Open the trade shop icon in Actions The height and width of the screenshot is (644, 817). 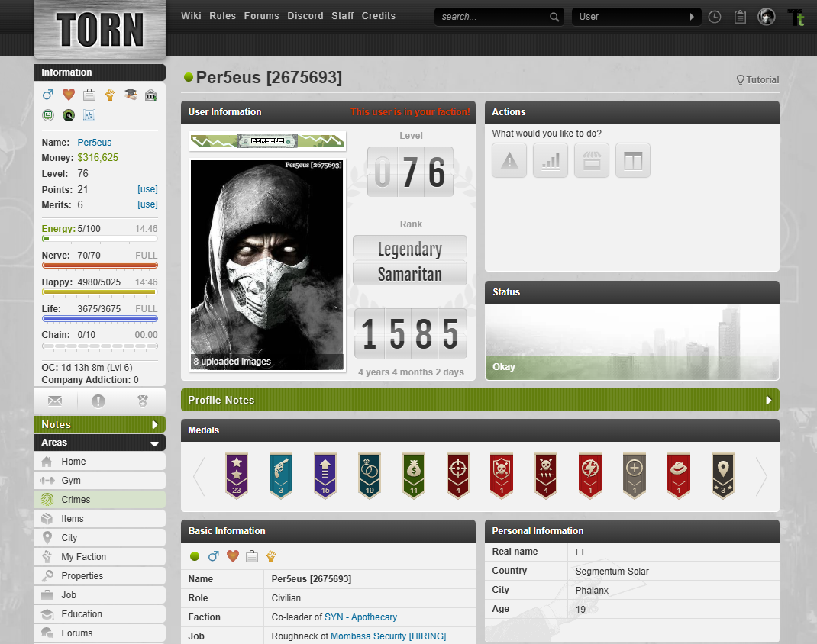[592, 160]
